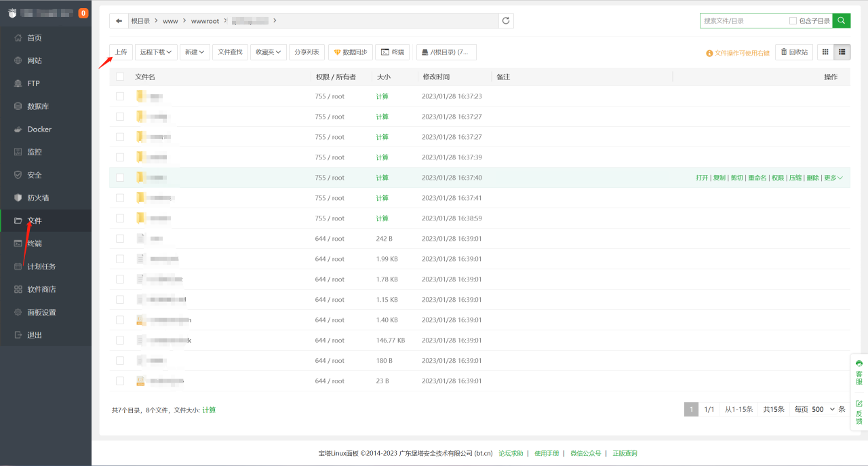Switch to grid icon view
This screenshot has width=868, height=466.
coord(825,52)
